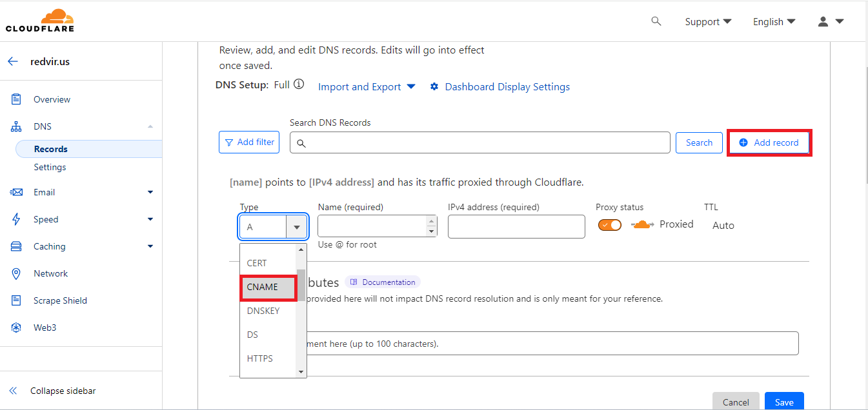This screenshot has height=410, width=868.
Task: Disable the Proxied proxy status toggle
Action: (x=609, y=224)
